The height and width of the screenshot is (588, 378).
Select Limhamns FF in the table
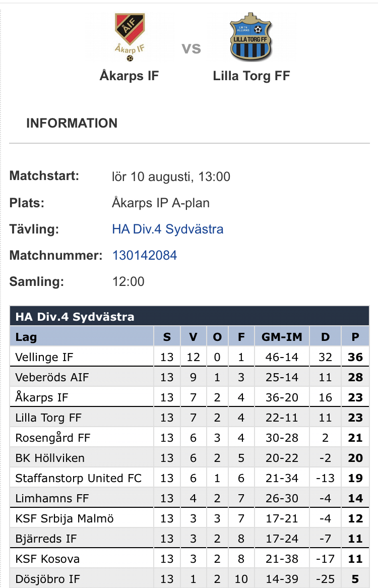52,498
